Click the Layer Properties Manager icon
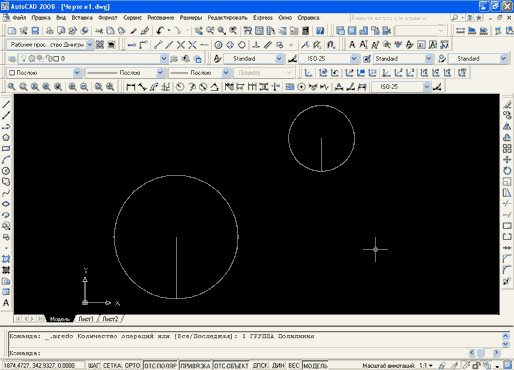This screenshot has width=514, height=370. click(x=12, y=59)
